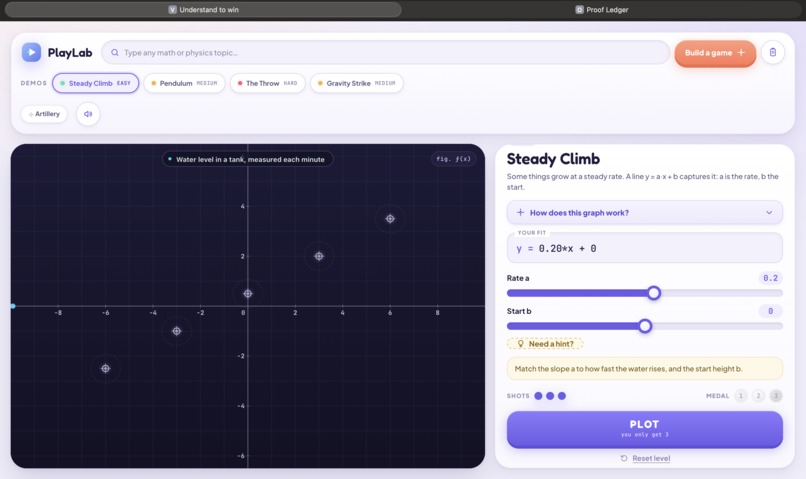Select the Pendulum demo

(x=185, y=83)
